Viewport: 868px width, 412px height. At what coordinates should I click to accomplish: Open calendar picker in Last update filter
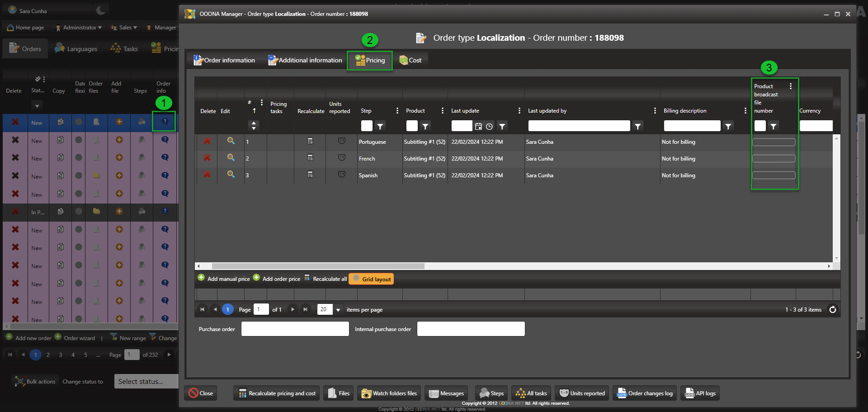(478, 127)
